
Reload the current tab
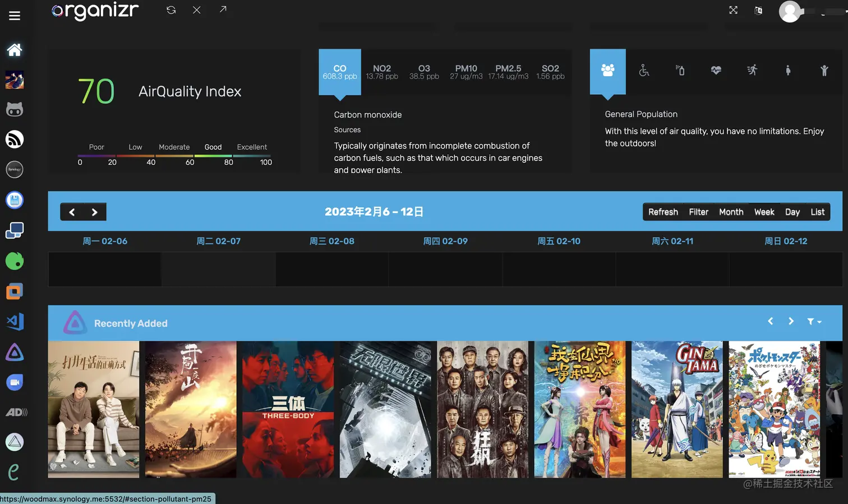tap(171, 10)
